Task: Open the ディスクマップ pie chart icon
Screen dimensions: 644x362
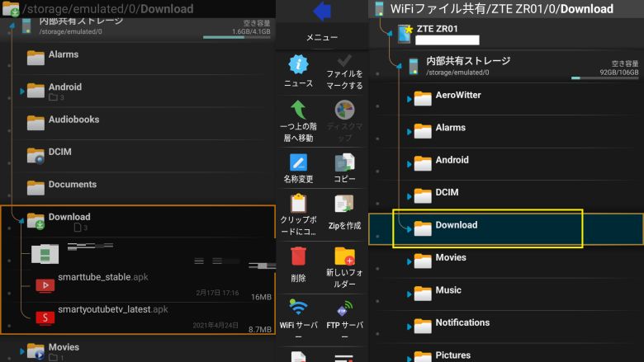Action: 344,110
